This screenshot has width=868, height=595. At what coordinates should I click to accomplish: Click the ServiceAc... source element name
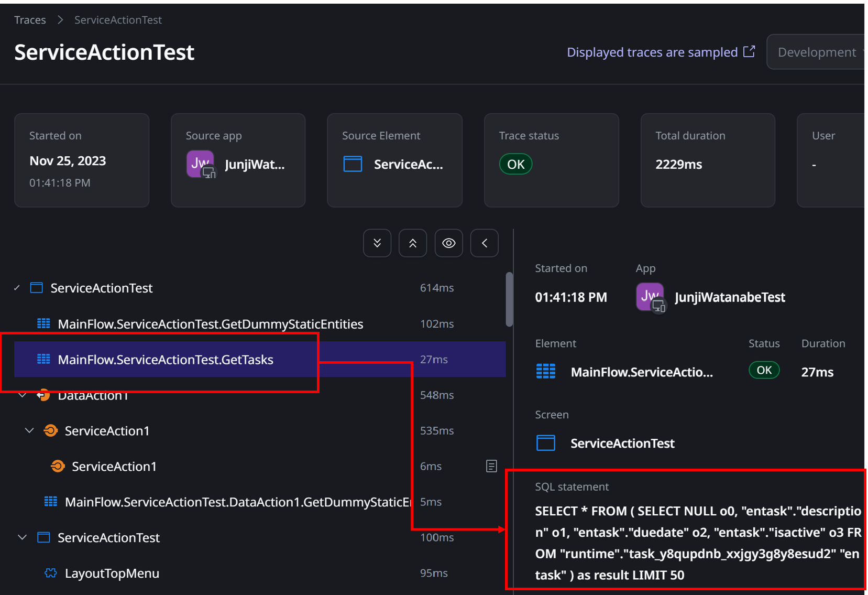tap(409, 165)
